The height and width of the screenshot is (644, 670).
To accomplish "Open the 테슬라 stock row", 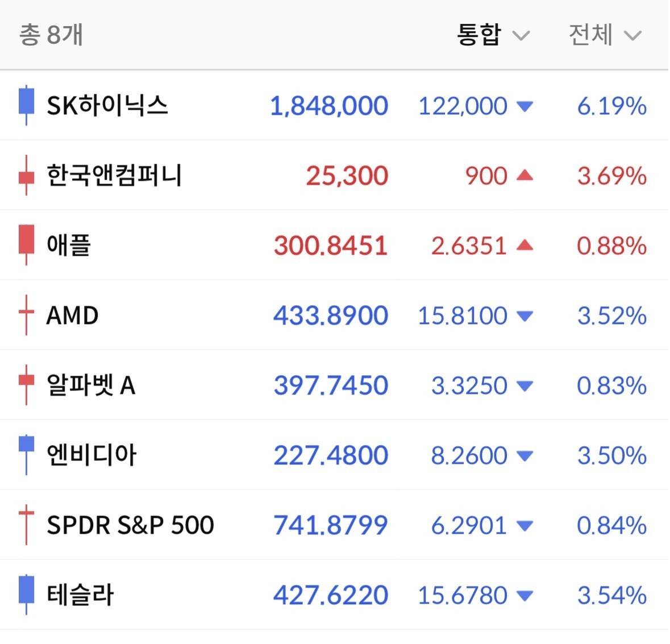I will [x=334, y=595].
